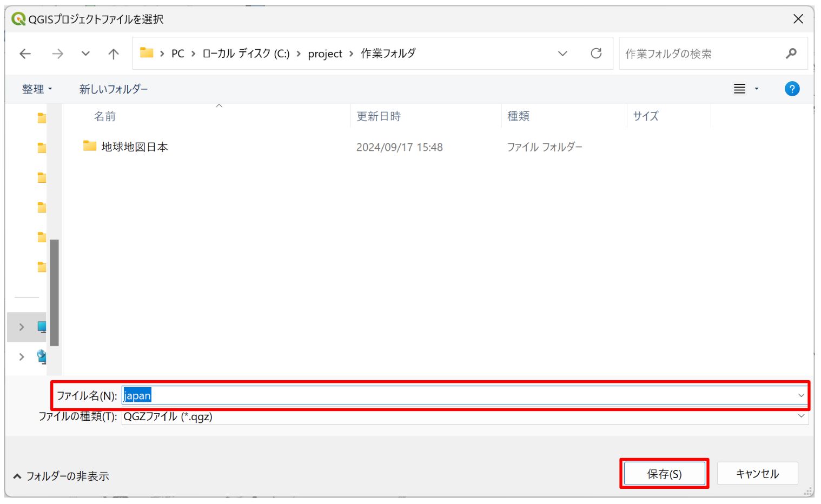Click project in the breadcrumb path
821x504 pixels.
[325, 54]
